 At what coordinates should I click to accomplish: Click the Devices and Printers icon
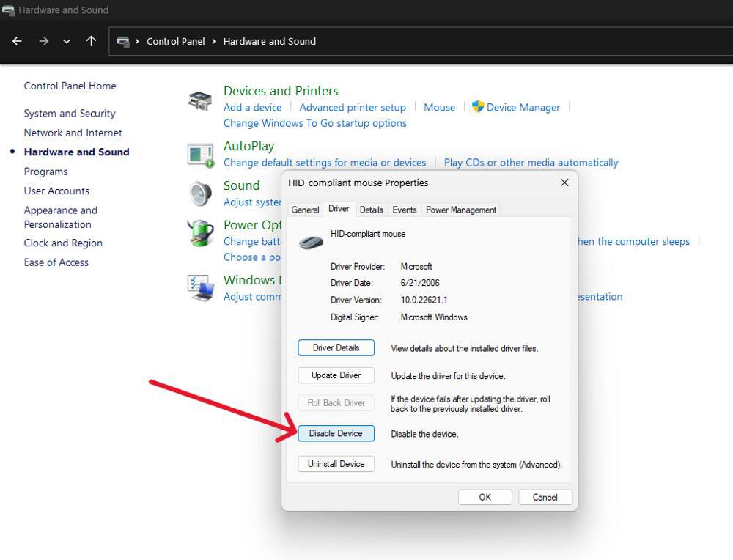click(x=200, y=100)
